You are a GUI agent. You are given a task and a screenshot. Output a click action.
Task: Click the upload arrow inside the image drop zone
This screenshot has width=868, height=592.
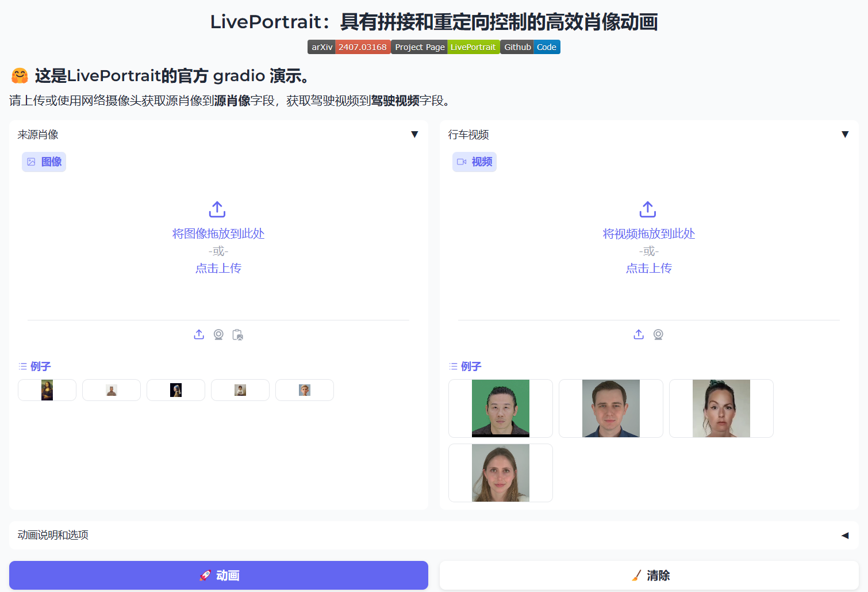[217, 209]
